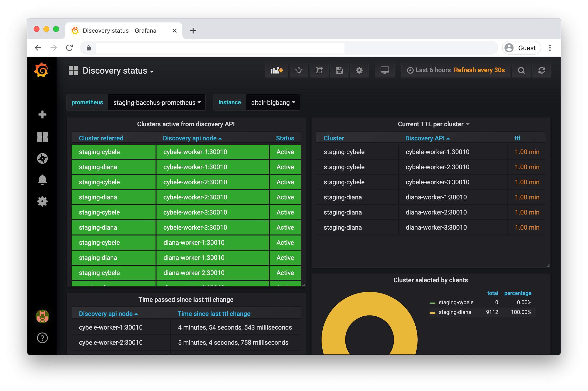Open staging-bacchus-prometheus datasource dropdown
Image resolution: width=588 pixels, height=391 pixels.
point(157,102)
